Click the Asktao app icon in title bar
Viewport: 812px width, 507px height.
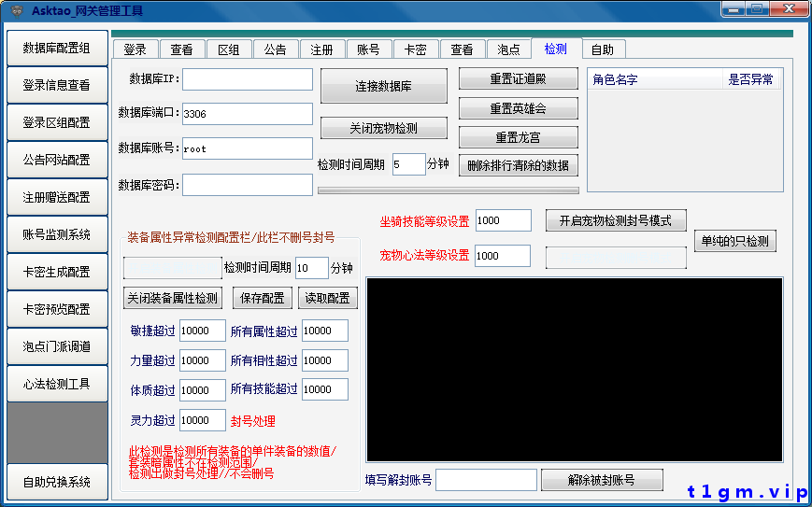[18, 10]
